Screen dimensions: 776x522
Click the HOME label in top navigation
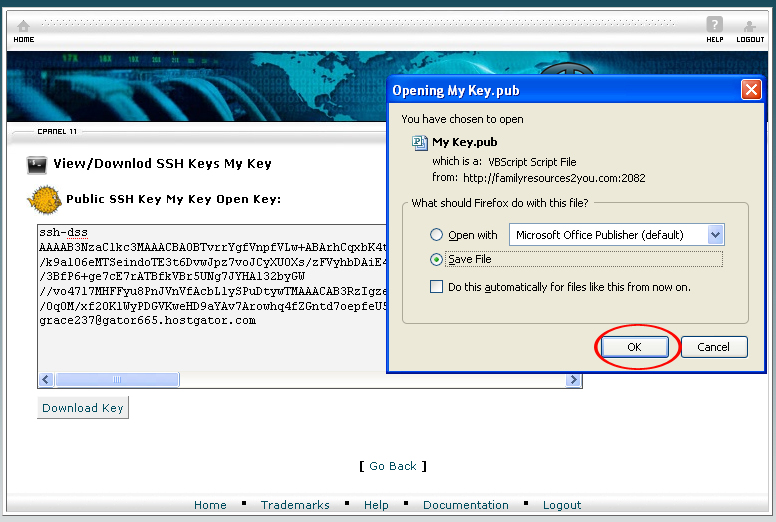24,40
